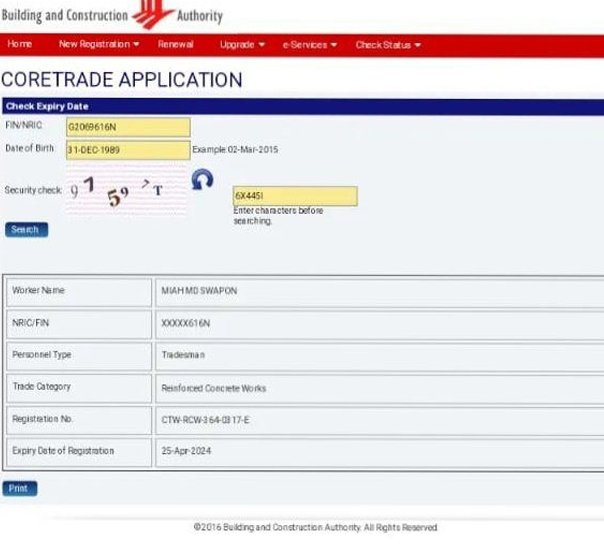Click the Building and Construction Authority logo
Viewport: 604px width, 559px height.
click(x=112, y=15)
